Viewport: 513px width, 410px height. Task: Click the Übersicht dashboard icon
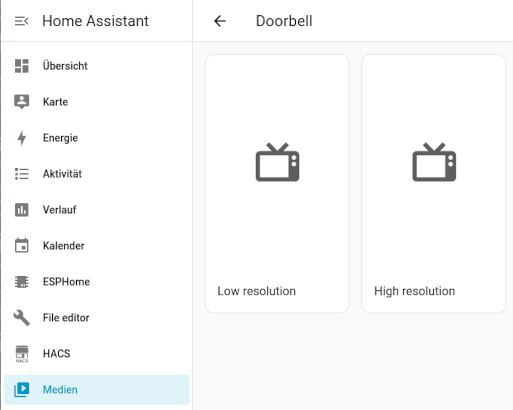(x=22, y=66)
